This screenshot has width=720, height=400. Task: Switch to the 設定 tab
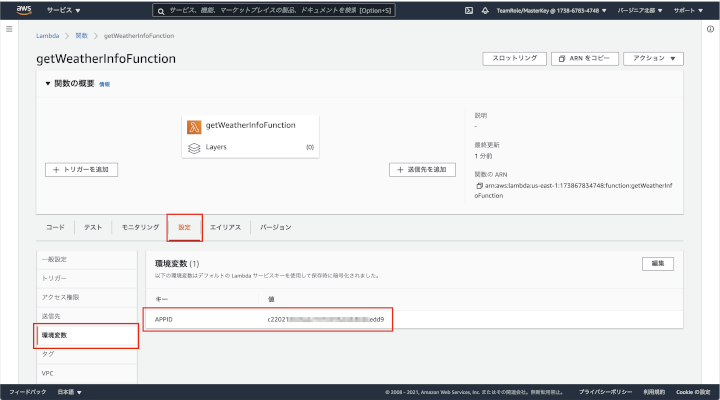[x=184, y=227]
